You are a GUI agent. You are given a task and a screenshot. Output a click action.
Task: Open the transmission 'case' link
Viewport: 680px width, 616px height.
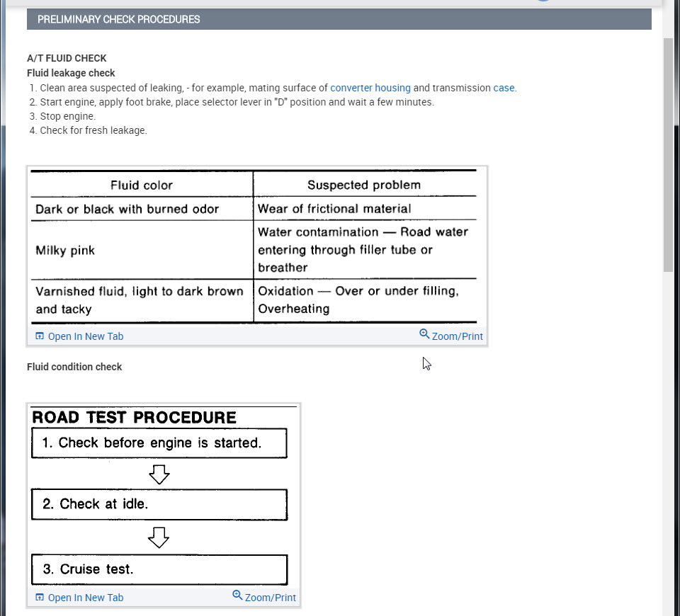[504, 88]
